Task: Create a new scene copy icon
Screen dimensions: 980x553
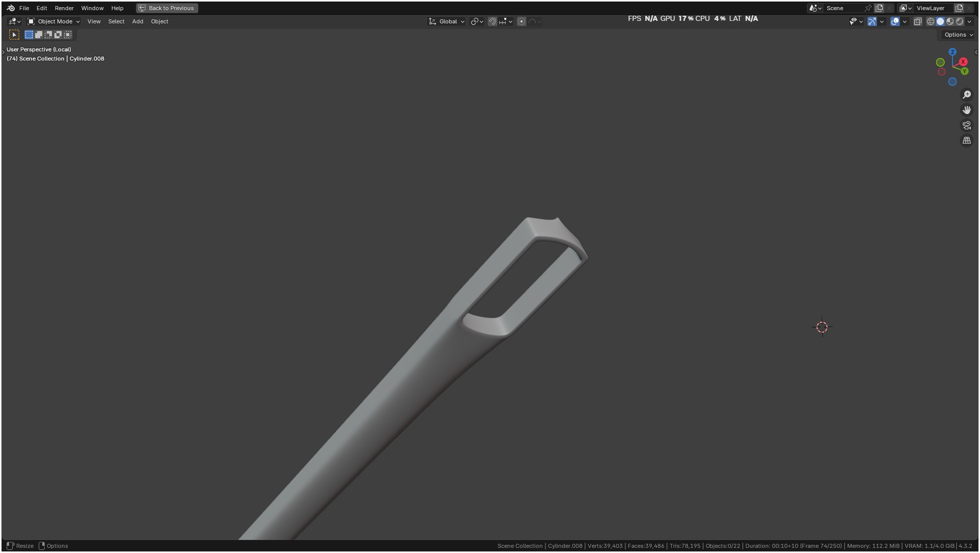Action: coord(879,8)
